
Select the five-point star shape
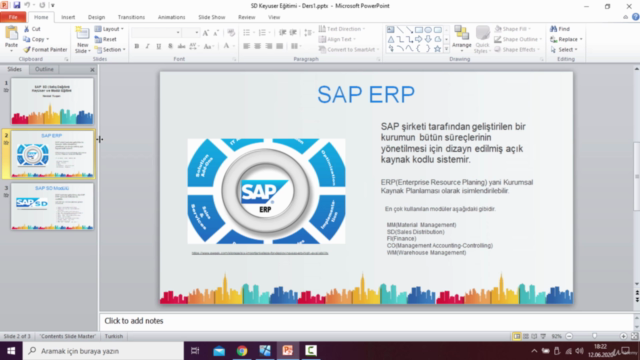[x=437, y=49]
